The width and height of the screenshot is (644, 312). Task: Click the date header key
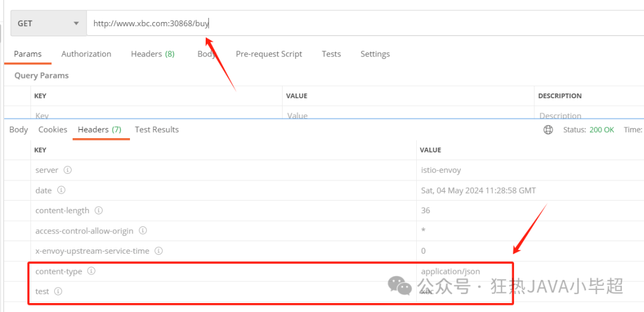pos(44,190)
